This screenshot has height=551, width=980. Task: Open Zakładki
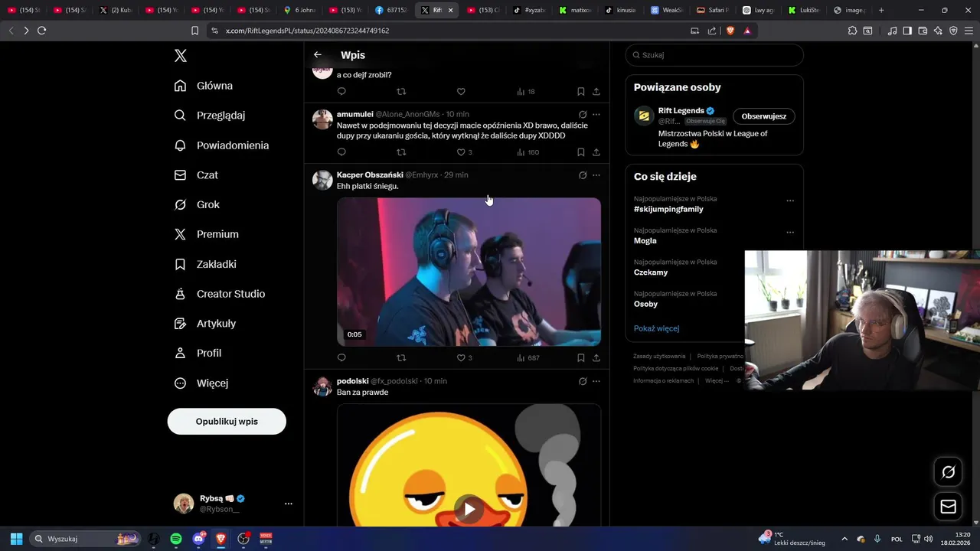pos(205,264)
